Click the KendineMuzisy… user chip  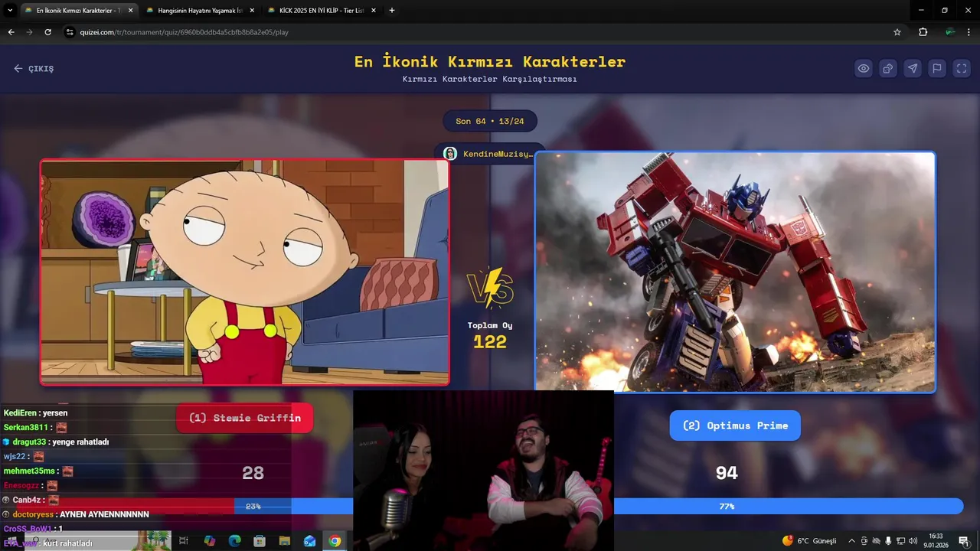coord(489,154)
